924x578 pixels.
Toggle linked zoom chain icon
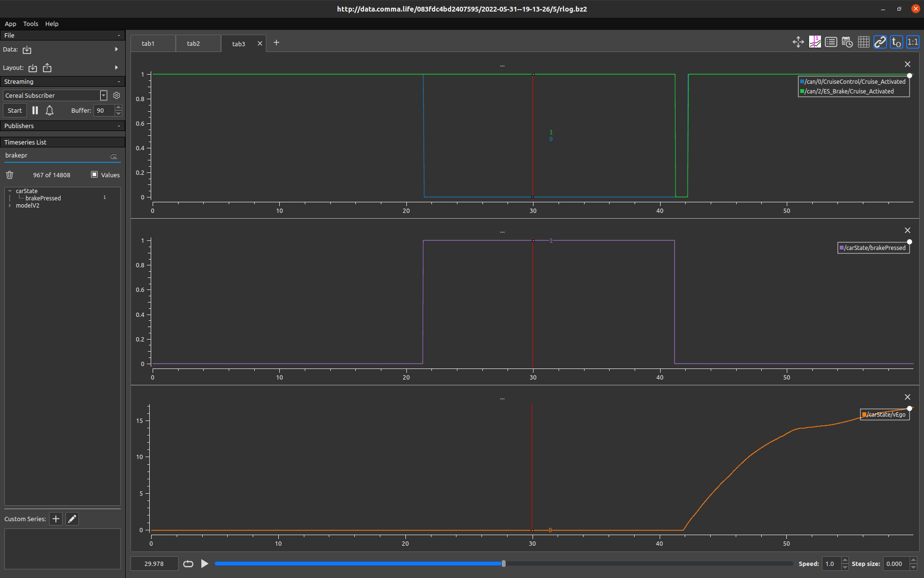(x=880, y=42)
